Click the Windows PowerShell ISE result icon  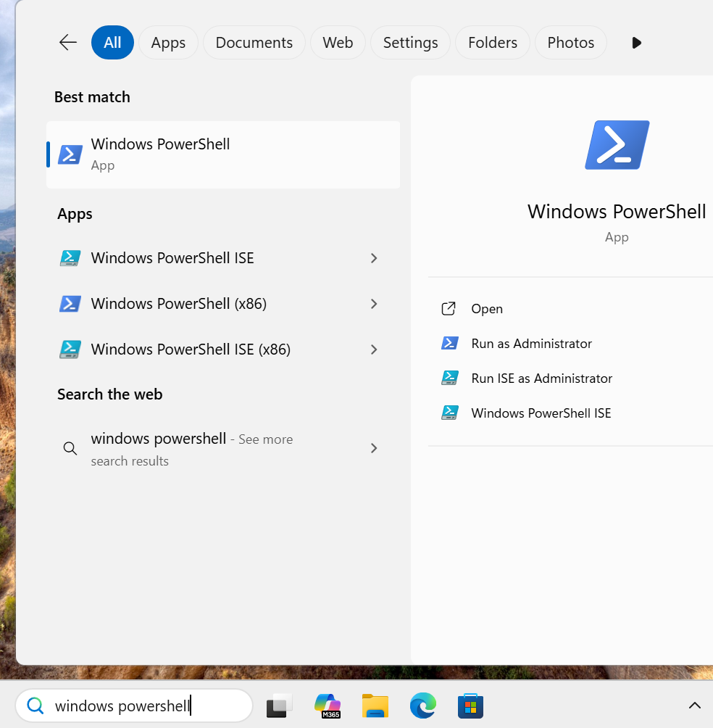(70, 258)
